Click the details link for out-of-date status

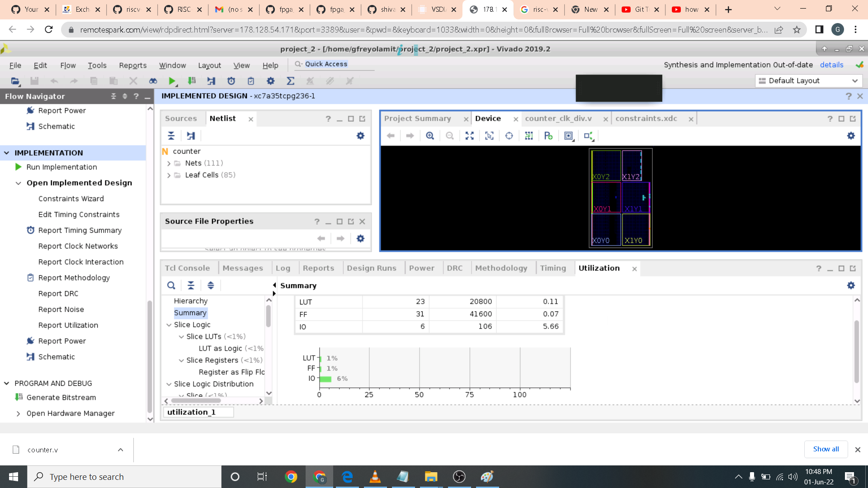point(831,65)
